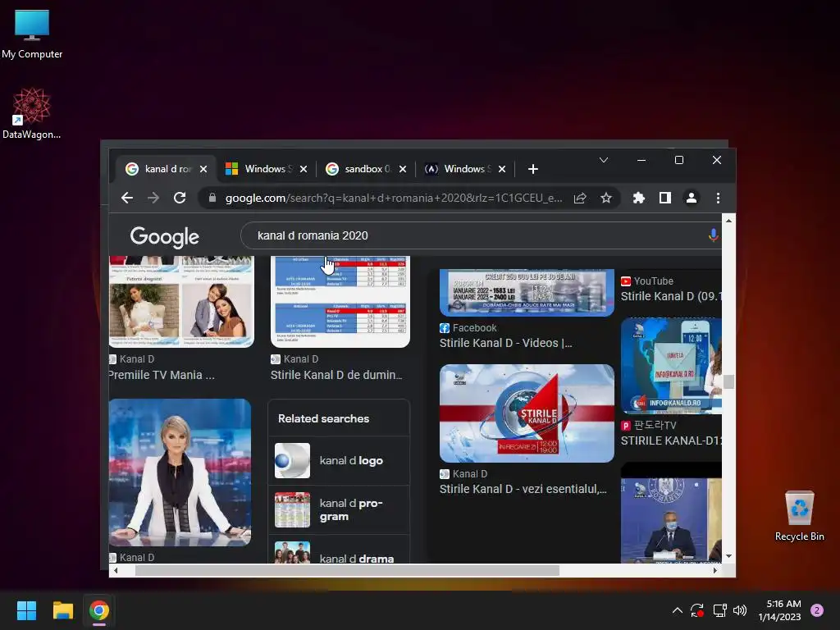Open File Explorer from the taskbar

coord(62,610)
